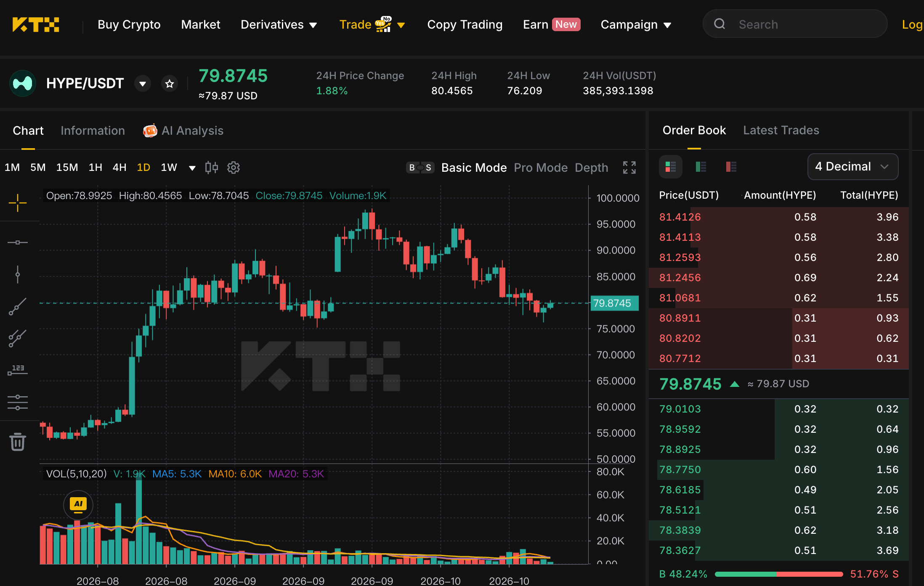Select the Order Book tab
The image size is (924, 586).
pos(694,130)
